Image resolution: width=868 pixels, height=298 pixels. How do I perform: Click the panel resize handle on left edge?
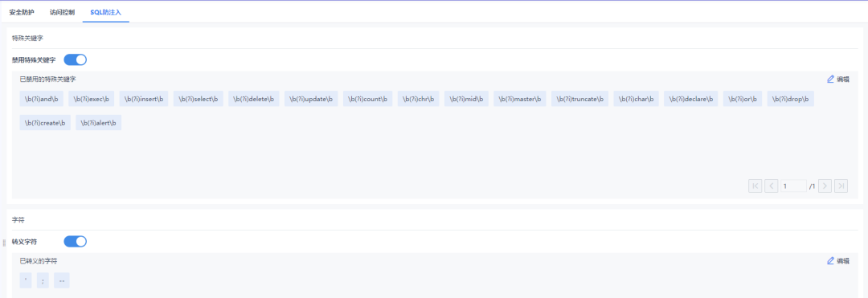pyautogui.click(x=4, y=243)
